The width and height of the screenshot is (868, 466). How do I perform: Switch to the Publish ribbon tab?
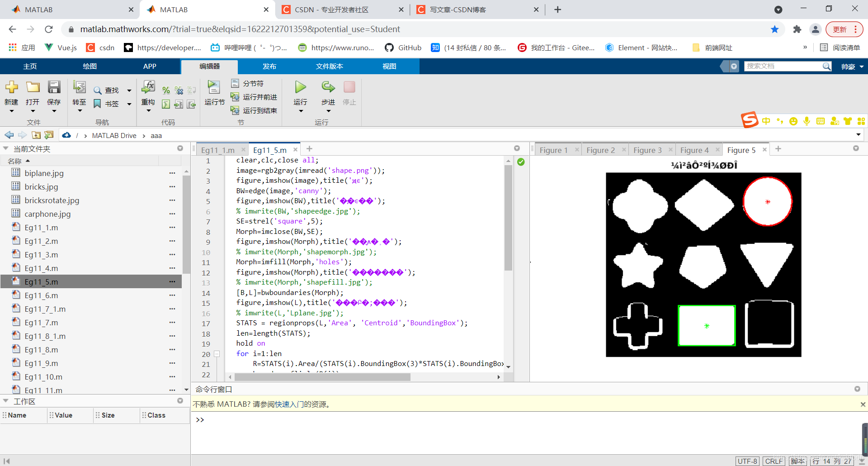(269, 66)
